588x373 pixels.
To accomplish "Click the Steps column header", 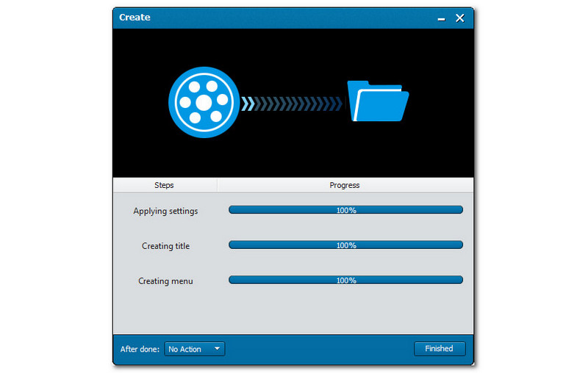I will [x=164, y=185].
